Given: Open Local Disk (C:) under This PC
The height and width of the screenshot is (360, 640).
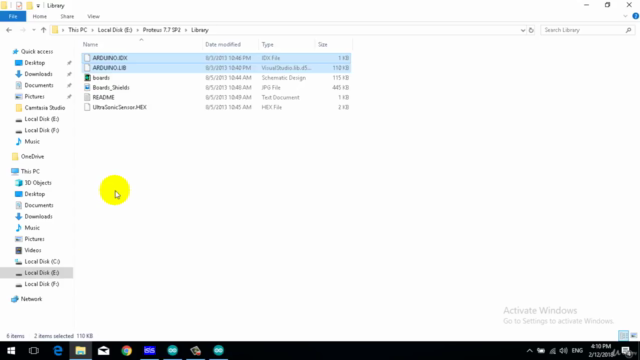Looking at the screenshot, I should click(x=42, y=261).
